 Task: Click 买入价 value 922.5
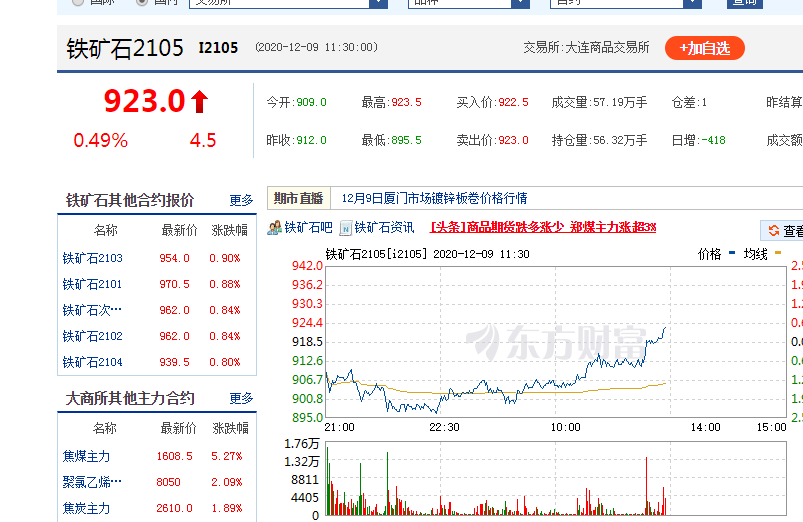[514, 102]
